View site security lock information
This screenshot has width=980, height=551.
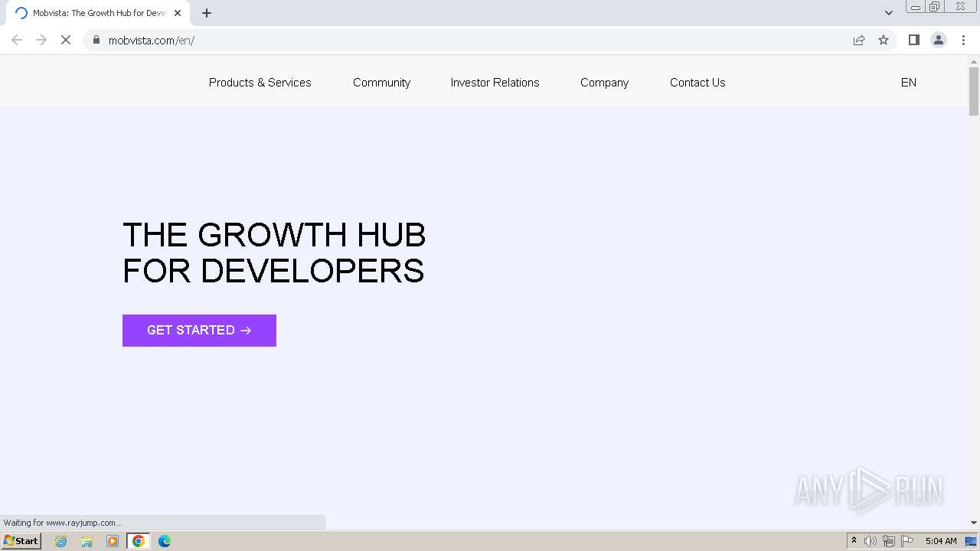click(x=96, y=40)
